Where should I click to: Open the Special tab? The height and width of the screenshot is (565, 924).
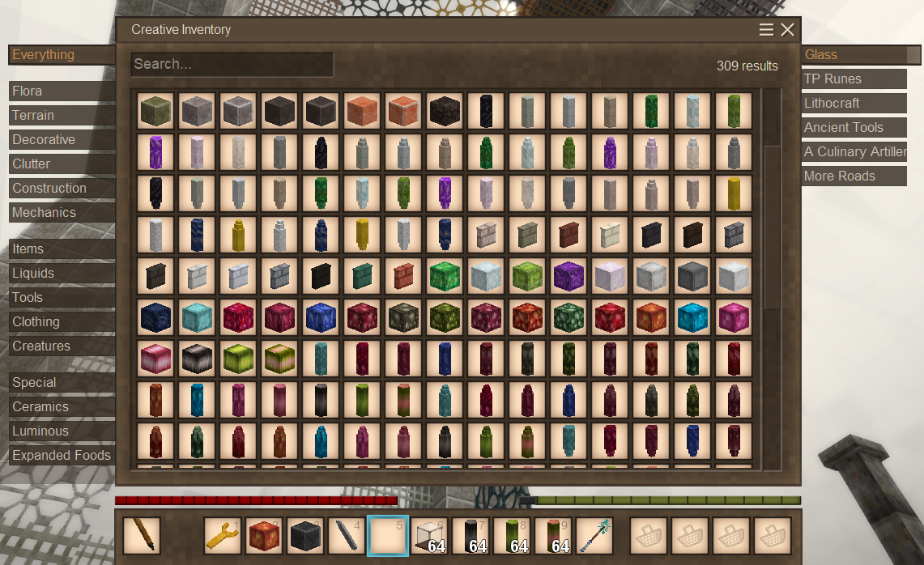coord(62,382)
